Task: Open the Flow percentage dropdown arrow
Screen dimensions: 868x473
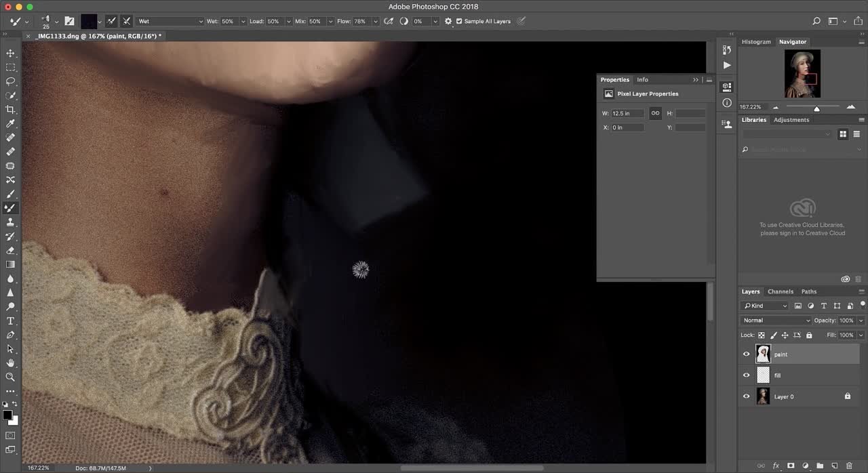Action: [375, 22]
